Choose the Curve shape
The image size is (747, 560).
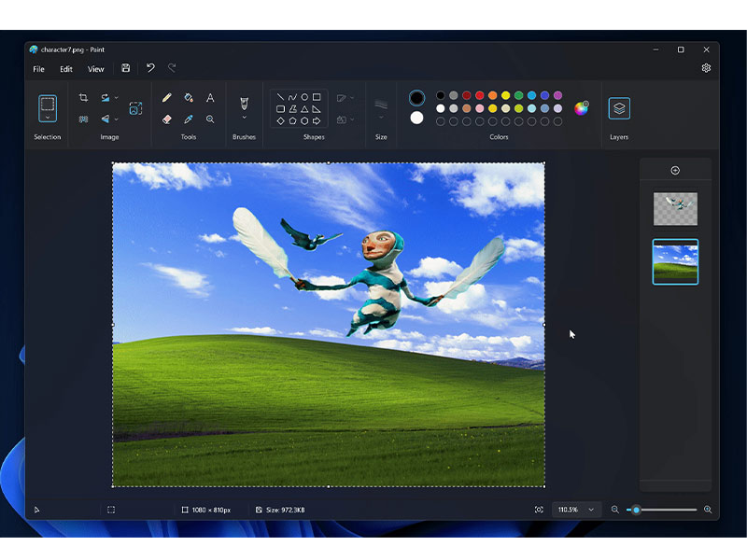point(292,97)
